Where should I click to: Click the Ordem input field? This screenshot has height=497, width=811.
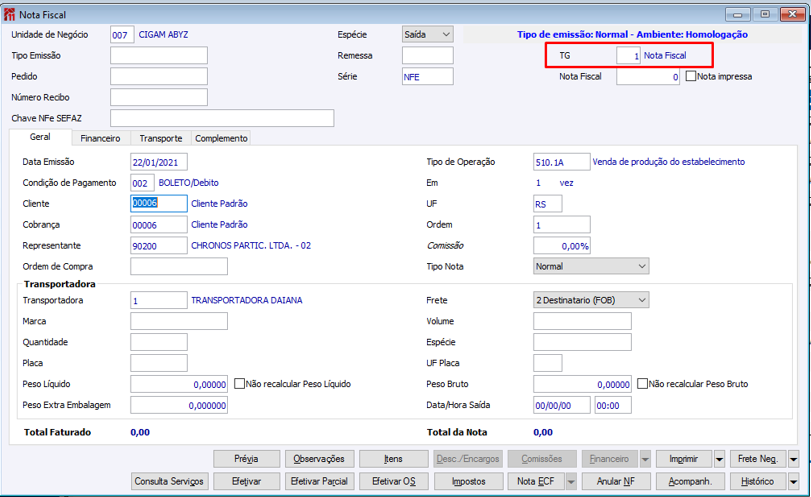pyautogui.click(x=562, y=224)
